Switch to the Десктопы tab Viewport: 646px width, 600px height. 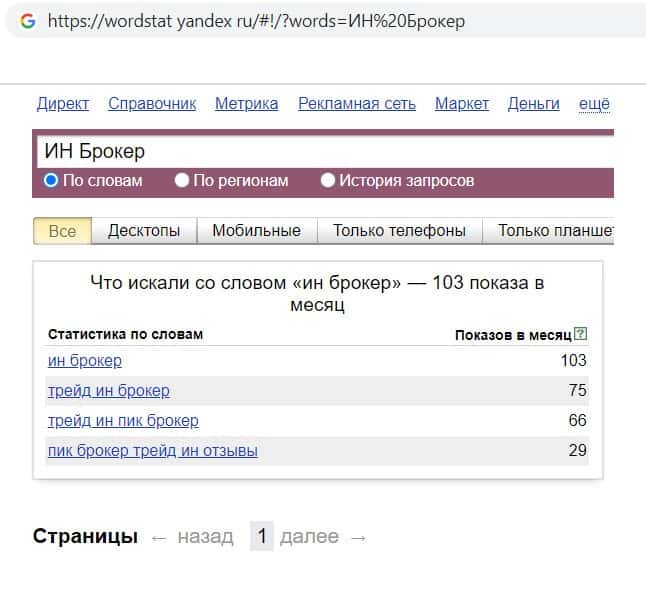tap(144, 231)
